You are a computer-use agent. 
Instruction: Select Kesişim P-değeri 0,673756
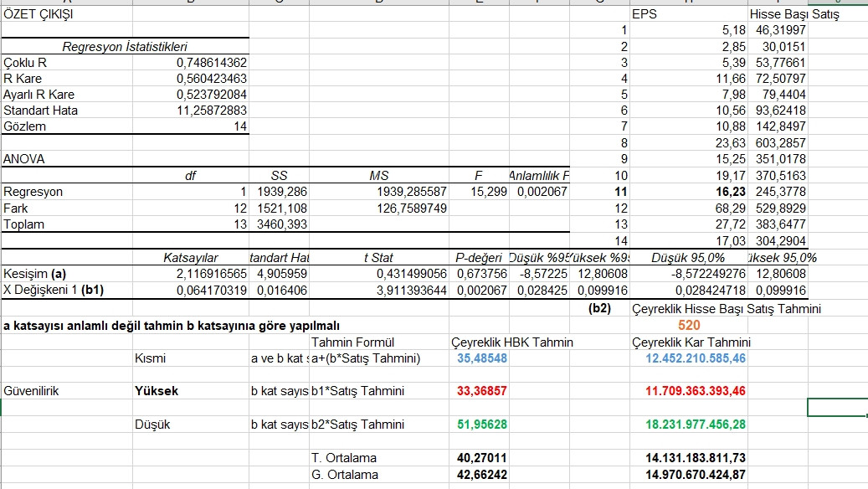tap(481, 274)
